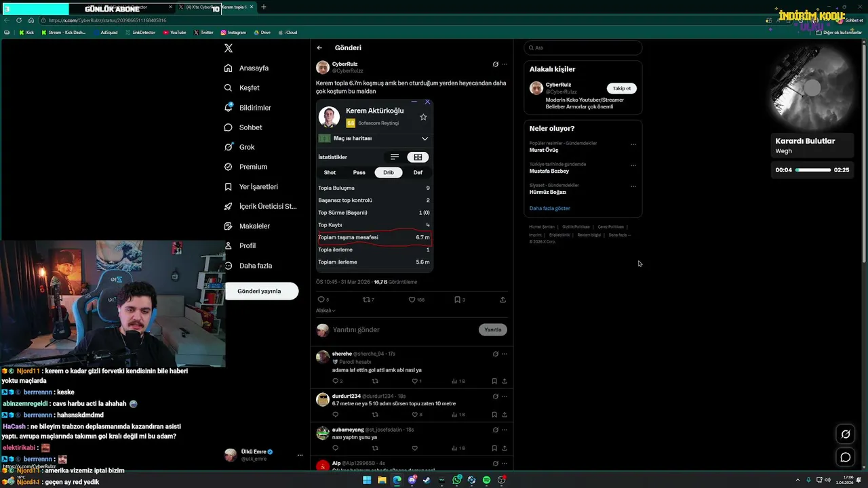Favorite Kerem Aktürkoğlu with star
Screen dimensions: 868x488
(x=423, y=117)
